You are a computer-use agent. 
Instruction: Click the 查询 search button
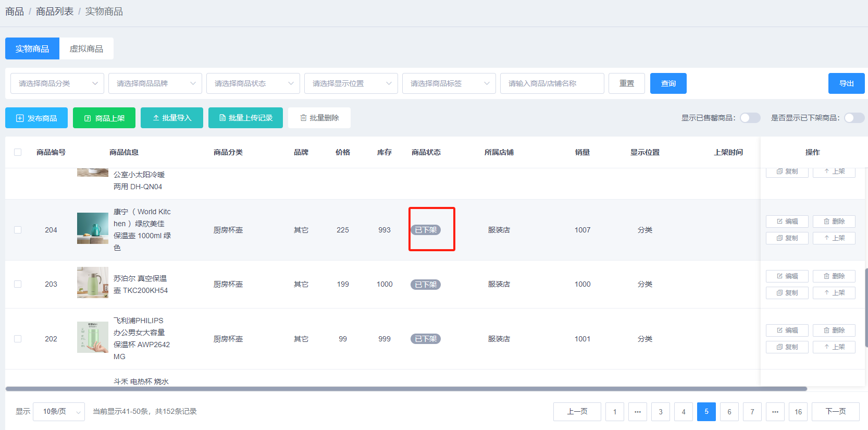(x=668, y=83)
